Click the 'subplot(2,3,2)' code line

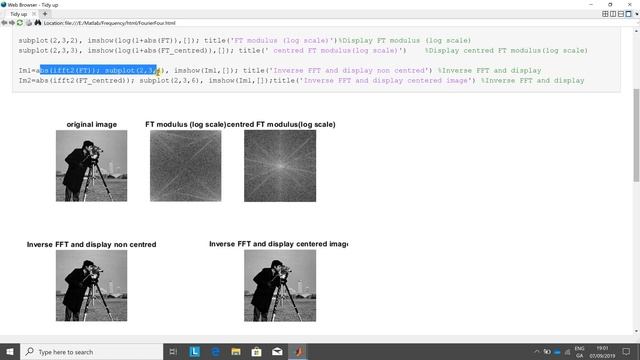tap(245, 40)
